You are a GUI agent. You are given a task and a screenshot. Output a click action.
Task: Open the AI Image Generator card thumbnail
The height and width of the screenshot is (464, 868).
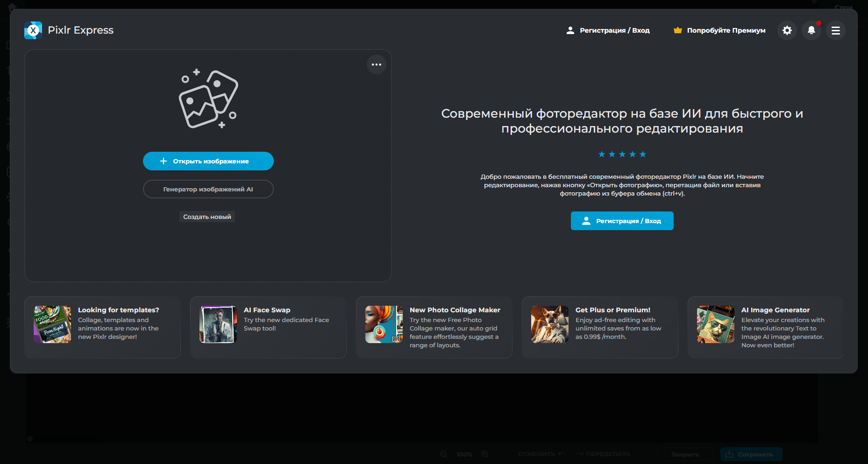[716, 324]
